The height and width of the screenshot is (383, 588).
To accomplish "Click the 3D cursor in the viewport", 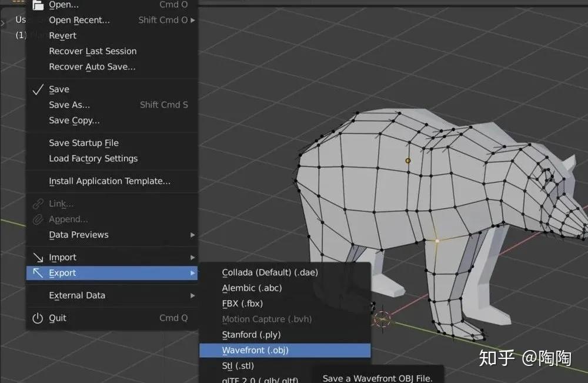I will tap(382, 319).
